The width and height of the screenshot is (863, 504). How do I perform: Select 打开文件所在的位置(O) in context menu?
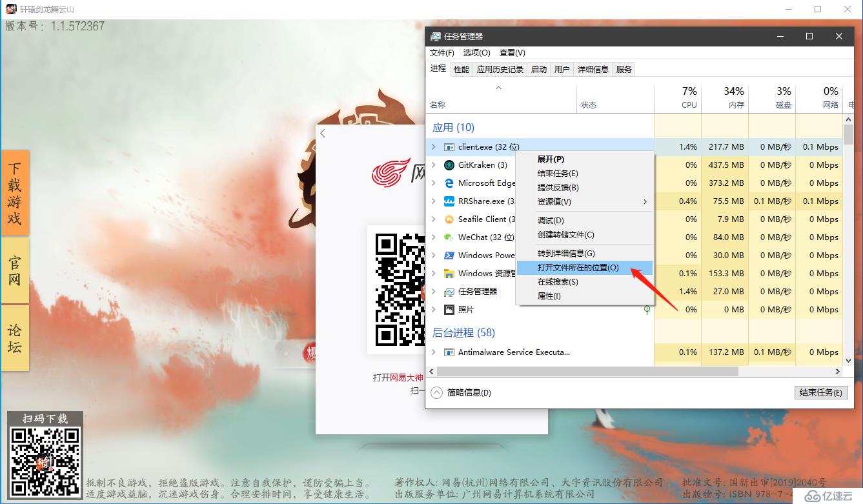pyautogui.click(x=585, y=268)
